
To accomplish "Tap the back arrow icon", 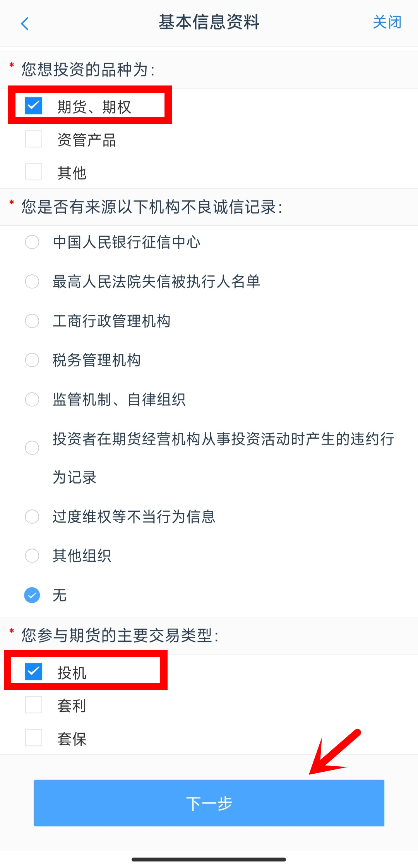I will 25,24.
